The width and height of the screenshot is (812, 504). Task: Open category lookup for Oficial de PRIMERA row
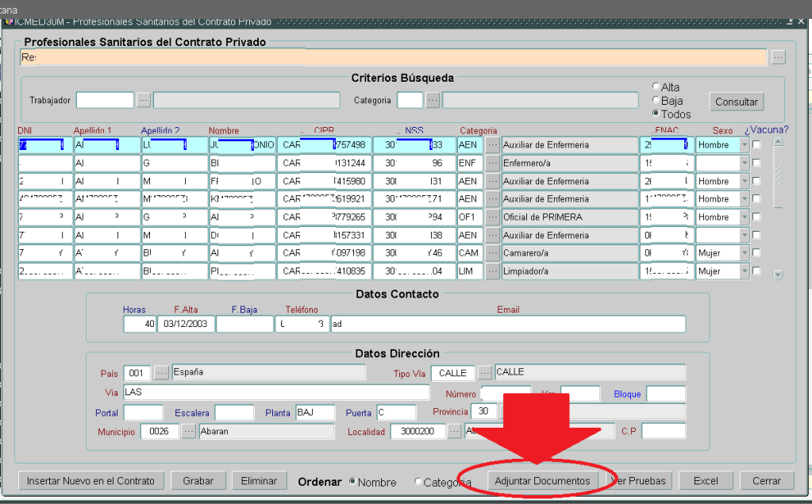tap(492, 217)
